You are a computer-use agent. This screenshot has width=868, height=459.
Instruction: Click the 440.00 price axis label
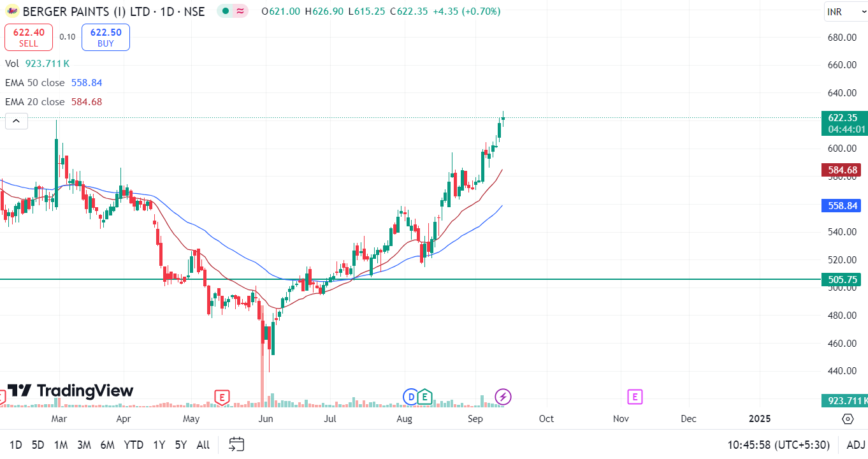(842, 371)
